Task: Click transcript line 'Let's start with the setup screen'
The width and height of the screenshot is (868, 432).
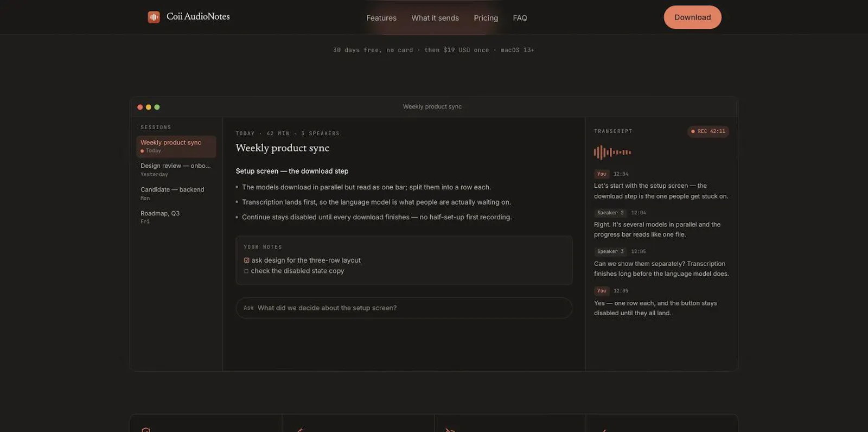Action: pos(661,191)
